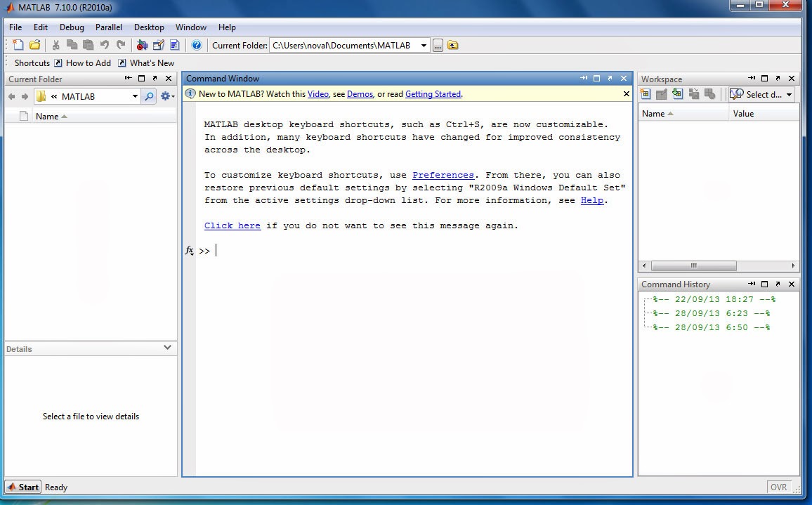Create a new variable in the Workspace panel
Image resolution: width=812 pixels, height=505 pixels.
coord(646,93)
